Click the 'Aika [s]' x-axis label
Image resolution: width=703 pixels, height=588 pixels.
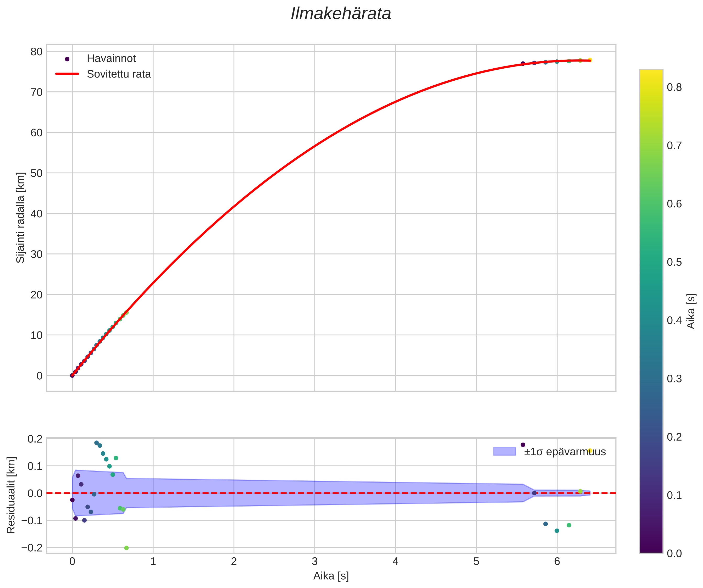331,576
